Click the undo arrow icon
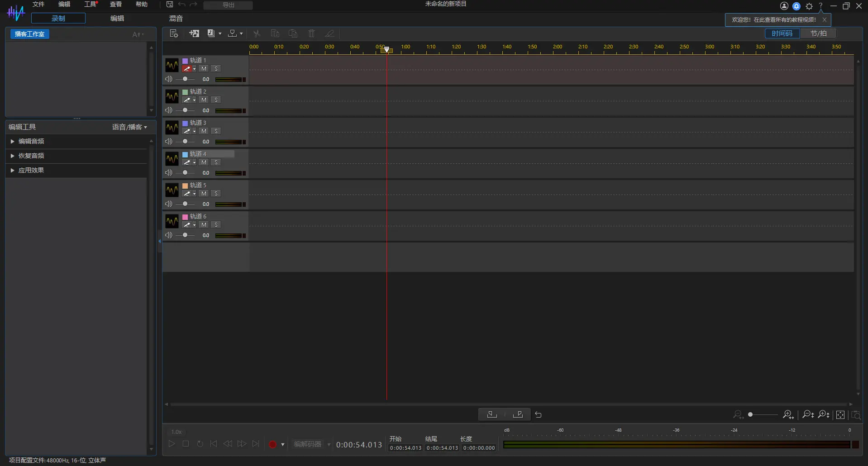Viewport: 868px width, 466px height. click(181, 5)
